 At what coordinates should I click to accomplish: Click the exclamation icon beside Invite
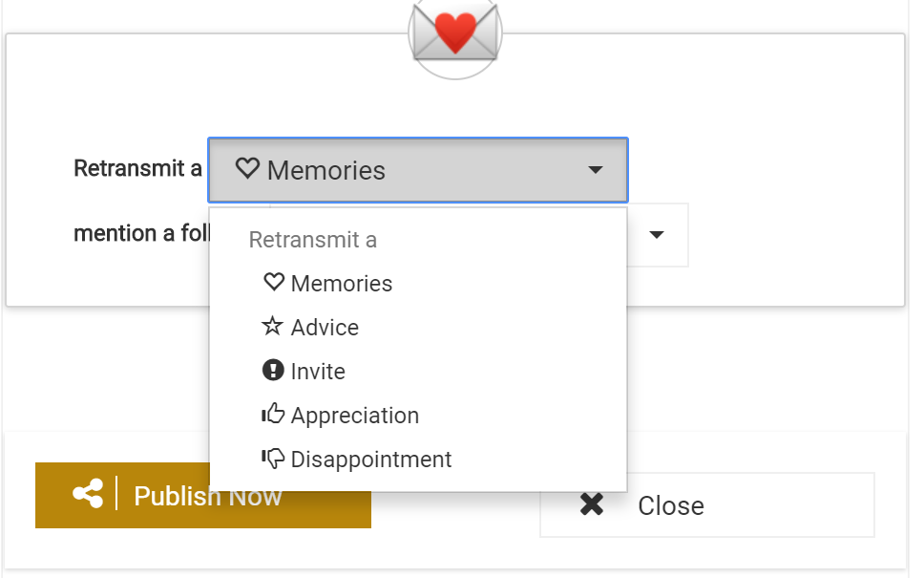click(x=273, y=371)
